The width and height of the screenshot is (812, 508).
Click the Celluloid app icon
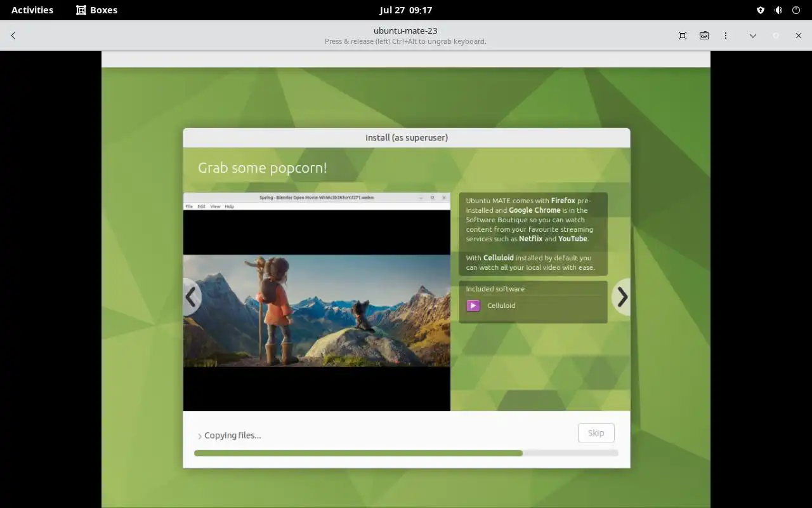[473, 305]
